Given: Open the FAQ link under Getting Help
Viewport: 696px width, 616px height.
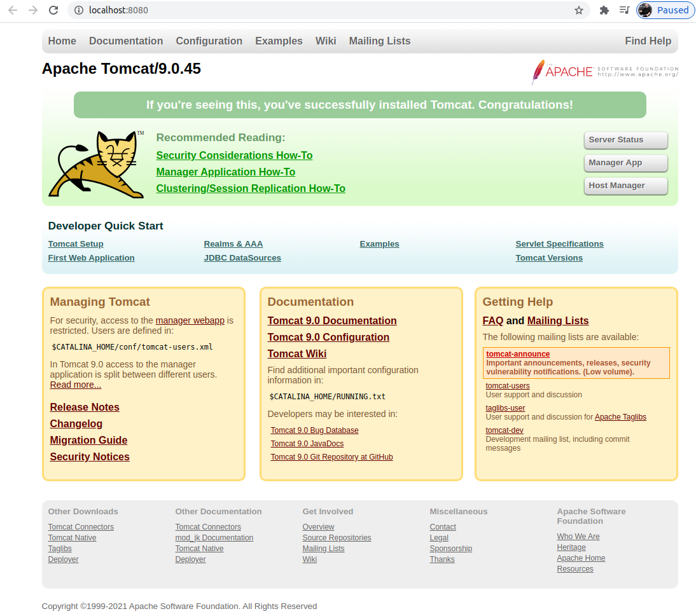Looking at the screenshot, I should (492, 320).
